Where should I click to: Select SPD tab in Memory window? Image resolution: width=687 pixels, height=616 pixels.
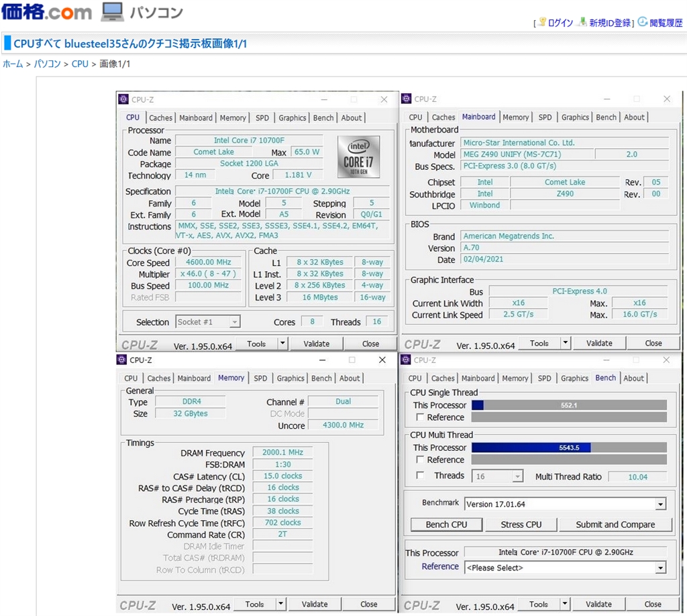point(260,378)
